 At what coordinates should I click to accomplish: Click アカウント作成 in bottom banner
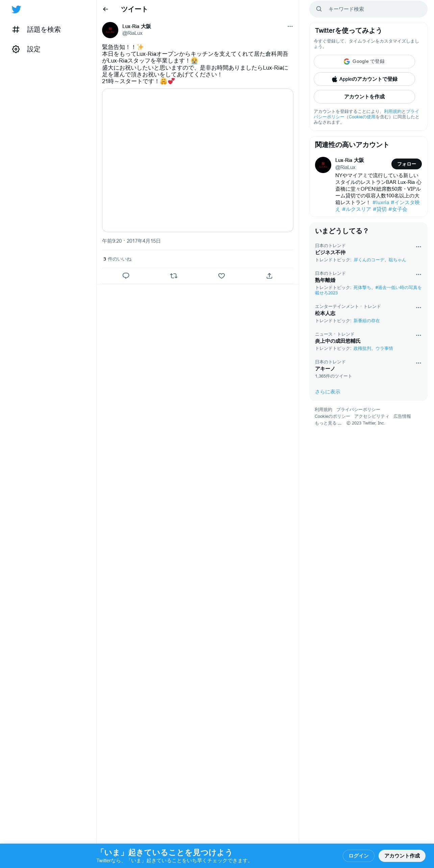pyautogui.click(x=402, y=855)
